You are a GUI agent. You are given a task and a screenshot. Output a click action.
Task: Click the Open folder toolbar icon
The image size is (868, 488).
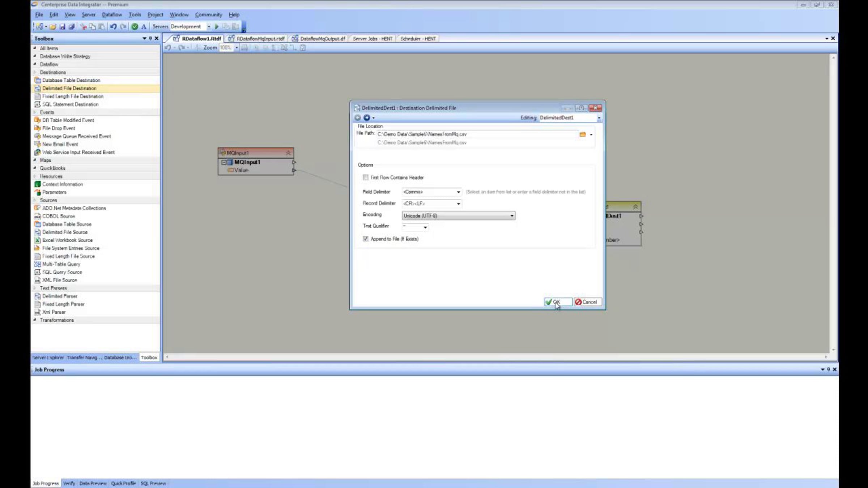53,26
